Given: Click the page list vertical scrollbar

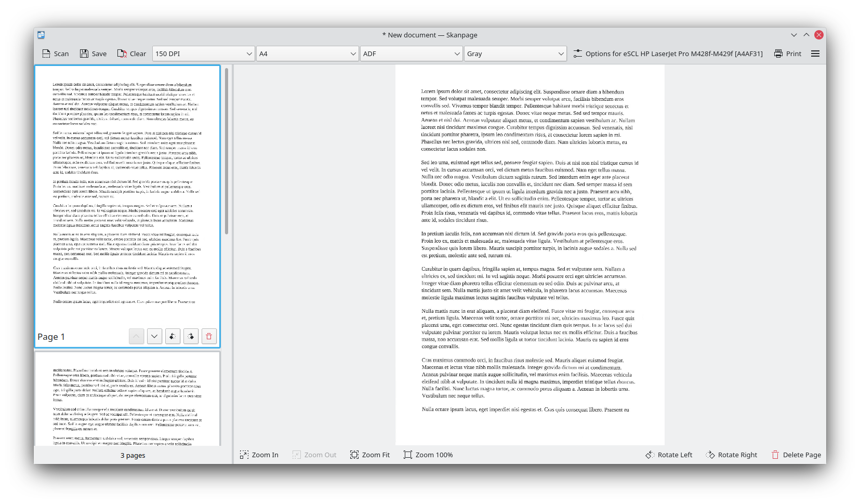Looking at the screenshot, I should click(227, 151).
